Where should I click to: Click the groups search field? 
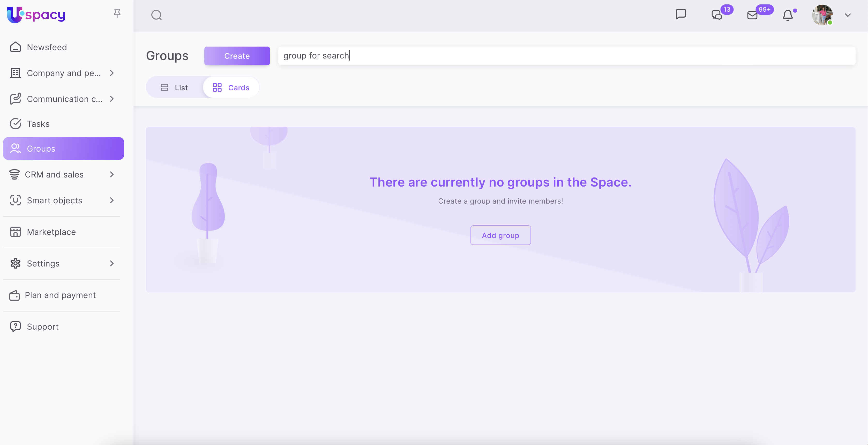coord(566,56)
